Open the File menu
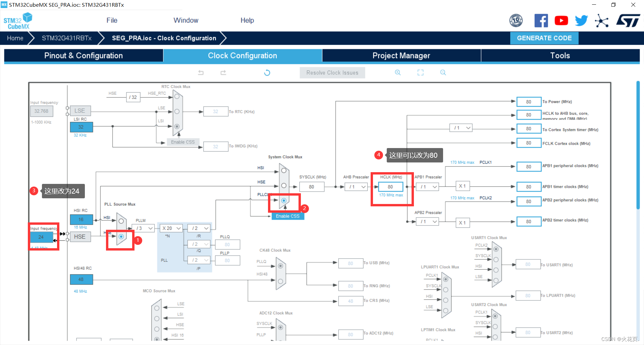The height and width of the screenshot is (345, 644). (x=112, y=20)
